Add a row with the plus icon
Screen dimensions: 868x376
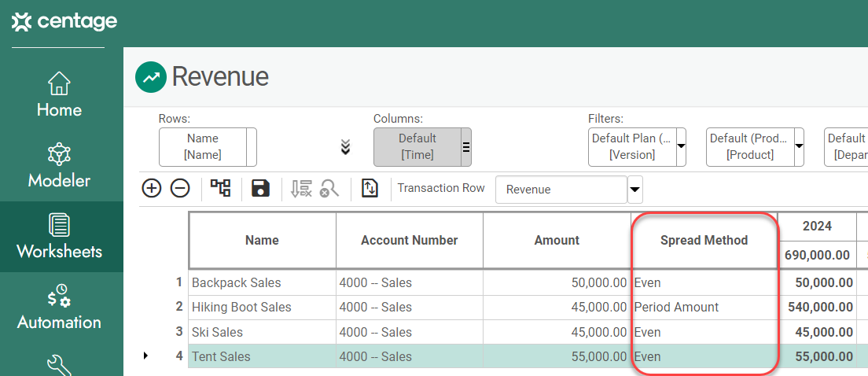(x=151, y=188)
